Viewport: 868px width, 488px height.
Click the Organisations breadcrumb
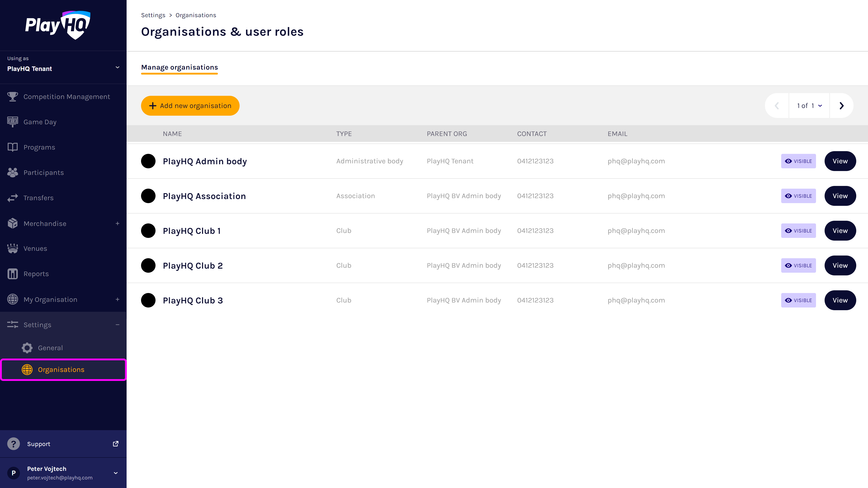[x=196, y=15]
